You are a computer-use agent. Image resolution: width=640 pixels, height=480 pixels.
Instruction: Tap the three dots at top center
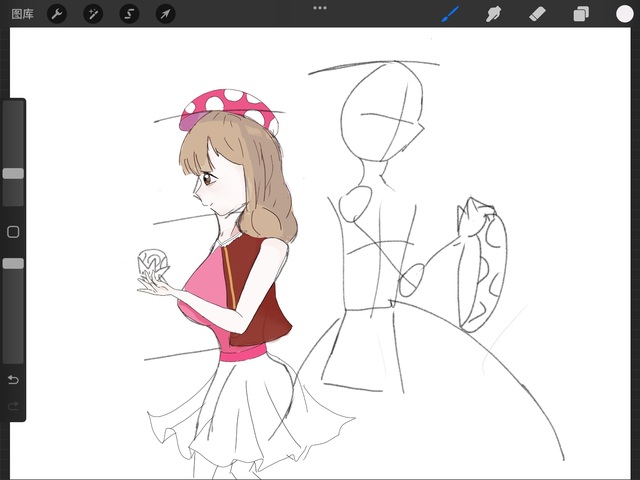(x=320, y=8)
